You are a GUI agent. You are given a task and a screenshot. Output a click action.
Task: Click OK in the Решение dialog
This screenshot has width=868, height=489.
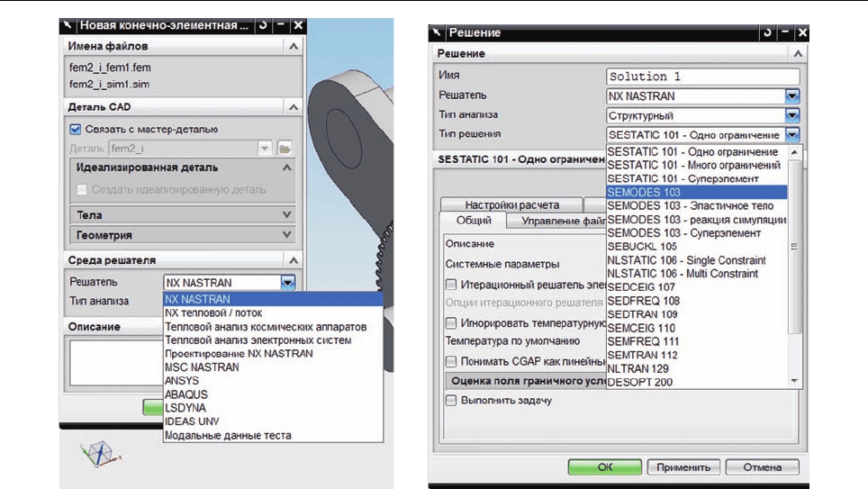click(x=604, y=466)
